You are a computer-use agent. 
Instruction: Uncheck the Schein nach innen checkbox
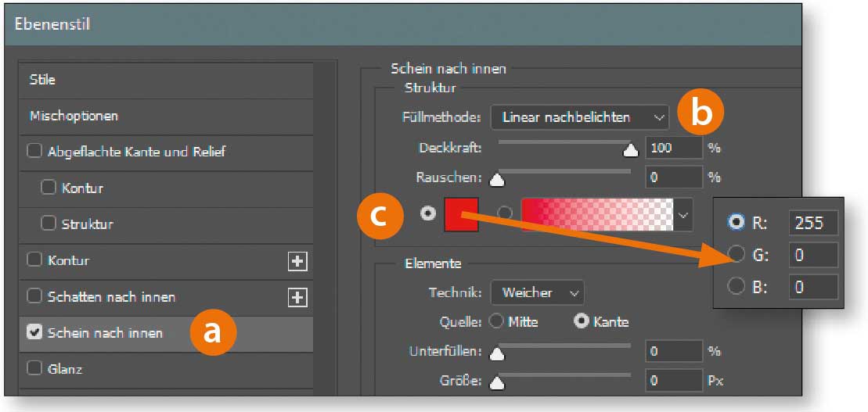click(34, 332)
